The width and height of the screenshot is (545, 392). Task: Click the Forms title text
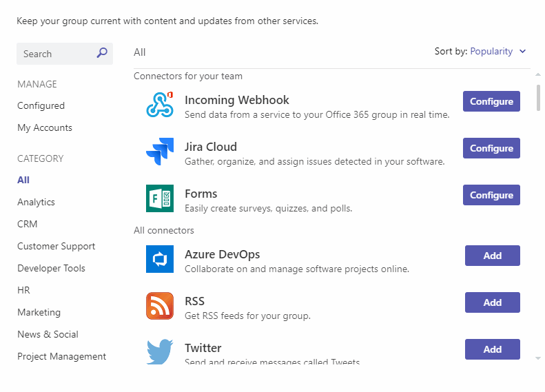[x=201, y=194]
